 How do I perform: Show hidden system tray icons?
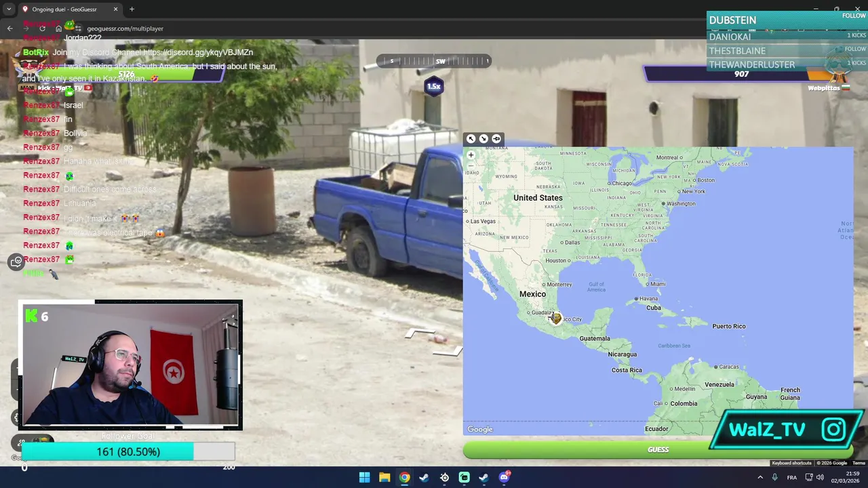[759, 477]
